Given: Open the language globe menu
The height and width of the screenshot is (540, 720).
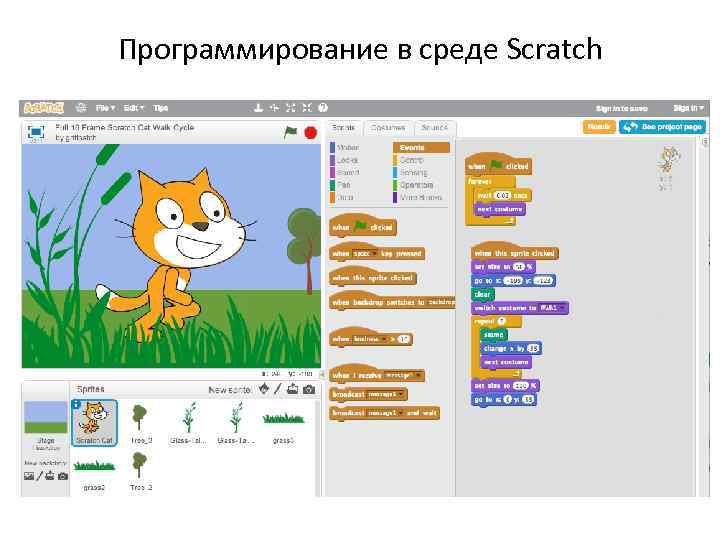Looking at the screenshot, I should pyautogui.click(x=81, y=108).
